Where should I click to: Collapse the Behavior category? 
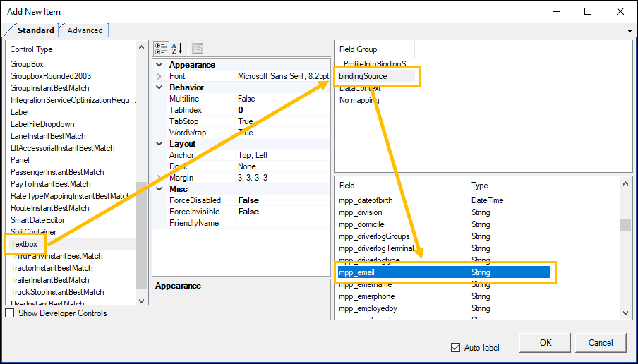point(159,87)
